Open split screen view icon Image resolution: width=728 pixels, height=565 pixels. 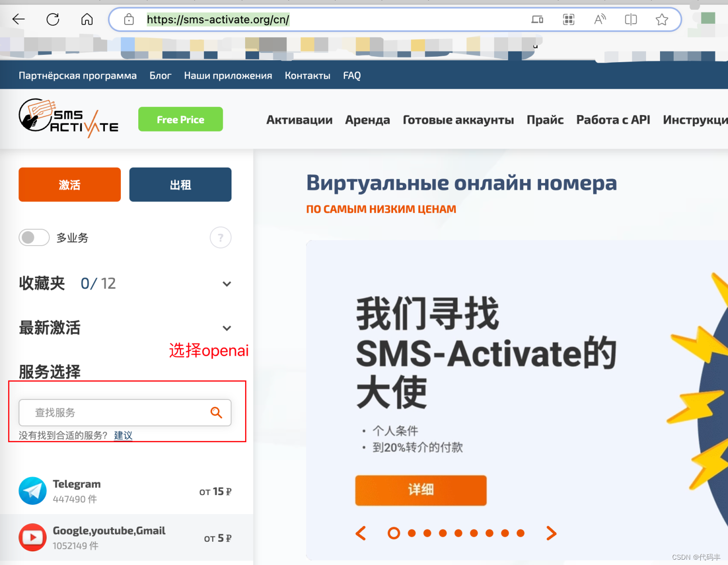point(631,19)
